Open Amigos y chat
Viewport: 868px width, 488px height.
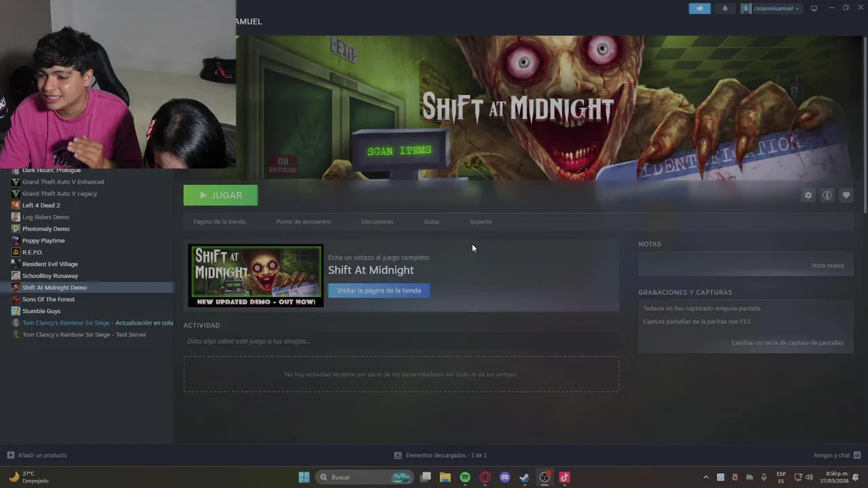click(837, 455)
